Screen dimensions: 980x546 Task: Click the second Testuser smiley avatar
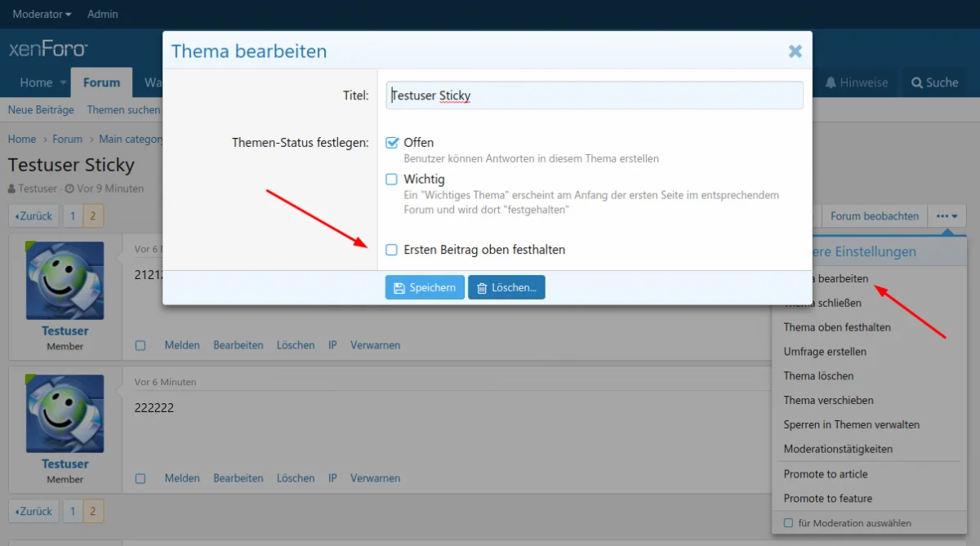coord(65,413)
